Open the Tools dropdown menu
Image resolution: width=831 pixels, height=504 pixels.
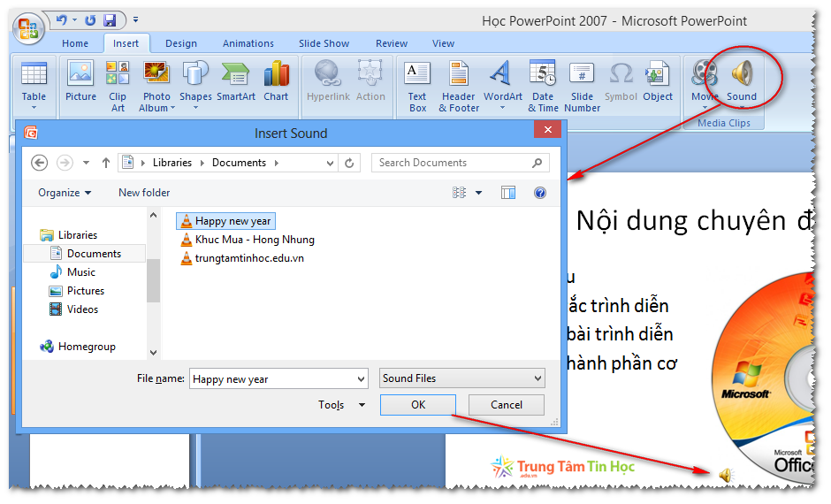click(342, 405)
